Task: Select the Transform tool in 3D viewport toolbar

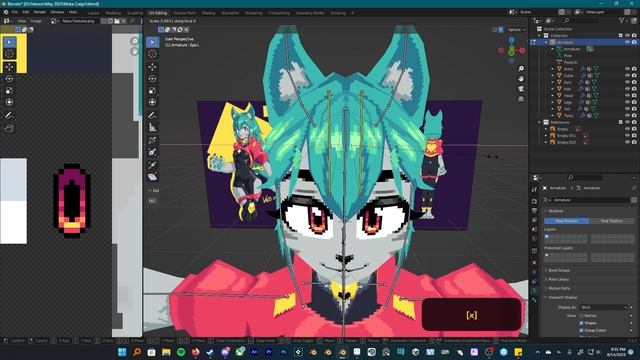Action: pyautogui.click(x=152, y=102)
